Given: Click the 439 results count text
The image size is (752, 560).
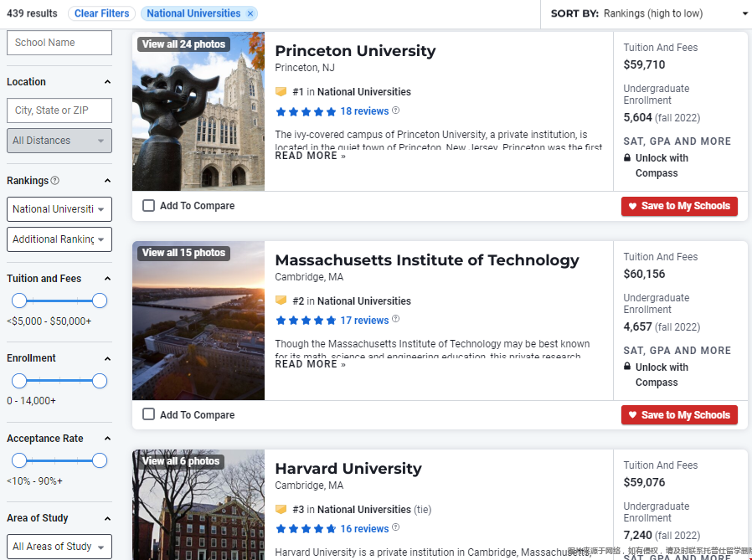Looking at the screenshot, I should pos(32,13).
